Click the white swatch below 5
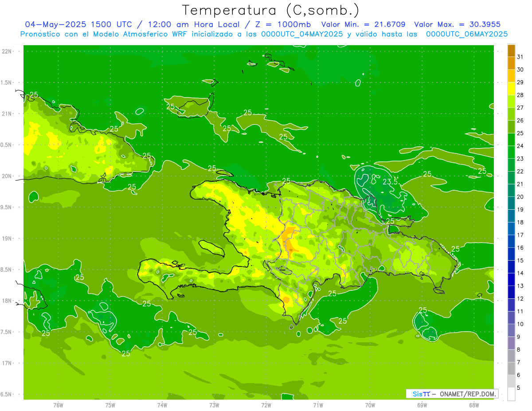This screenshot has height=411, width=532. coord(511,394)
